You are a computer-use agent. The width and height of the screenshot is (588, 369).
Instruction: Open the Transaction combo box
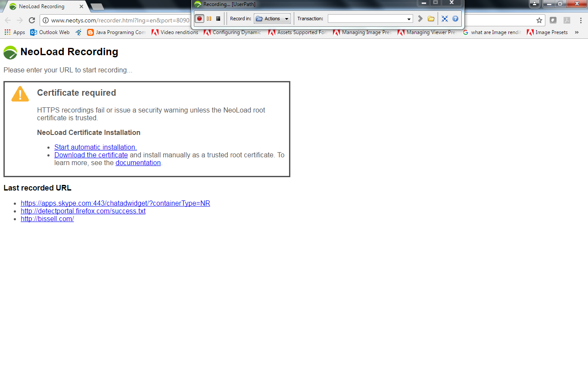(x=409, y=19)
